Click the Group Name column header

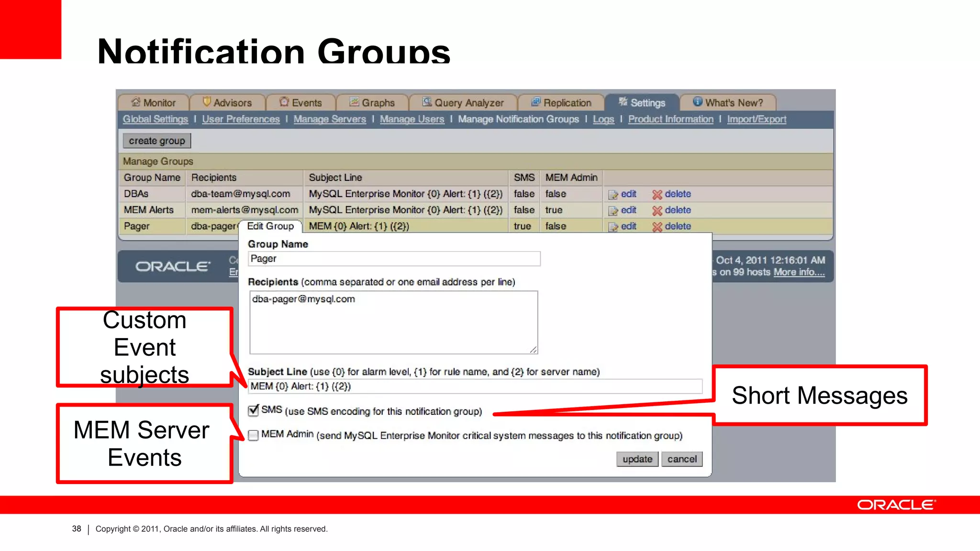click(x=152, y=177)
